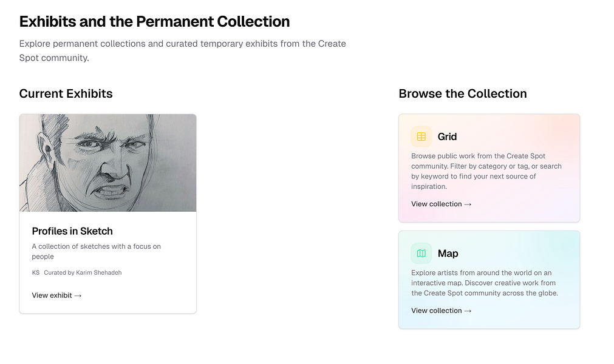Click the Grid card description text
614x364 pixels.
(486, 171)
